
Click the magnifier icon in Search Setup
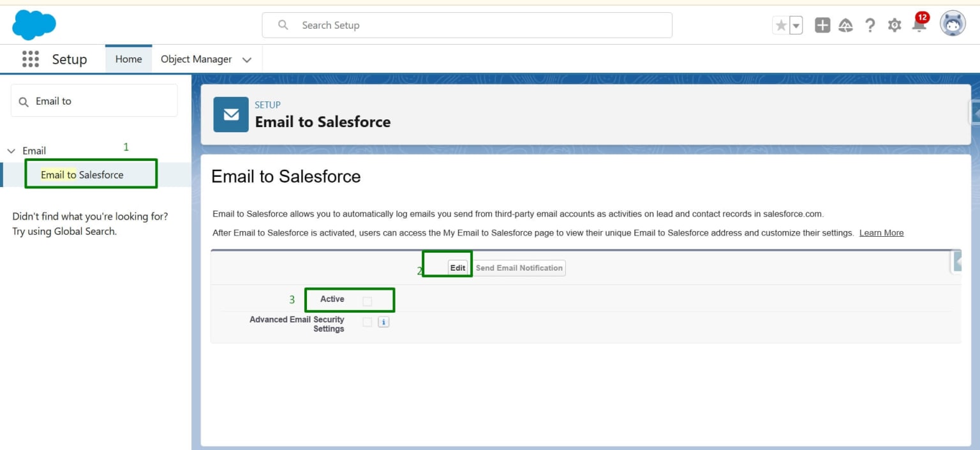[x=283, y=25]
